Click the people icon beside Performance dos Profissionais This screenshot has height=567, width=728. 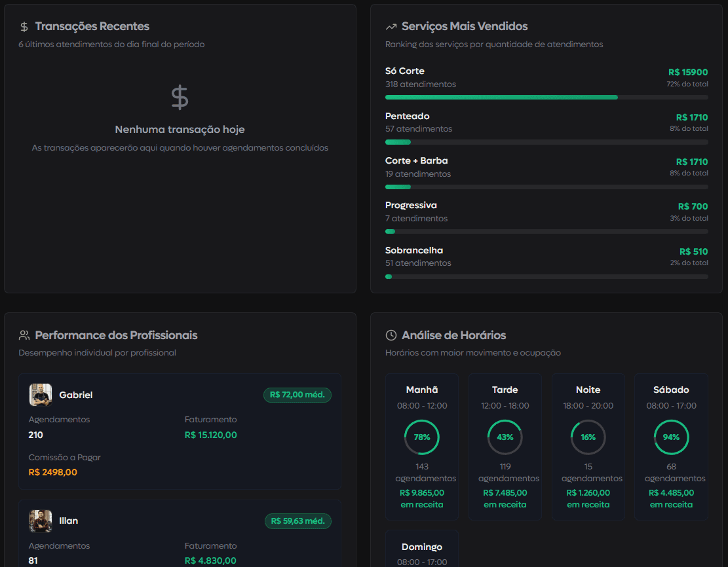click(x=24, y=335)
